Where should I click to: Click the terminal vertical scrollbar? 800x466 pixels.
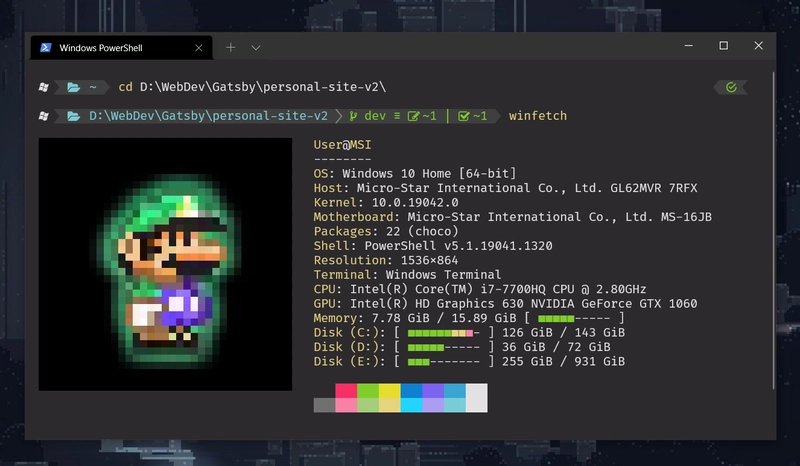(773, 231)
